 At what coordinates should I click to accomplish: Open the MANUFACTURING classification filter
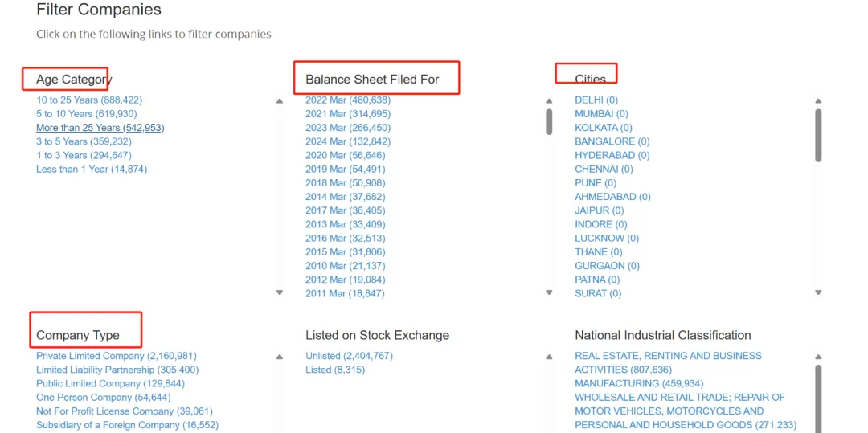638,383
